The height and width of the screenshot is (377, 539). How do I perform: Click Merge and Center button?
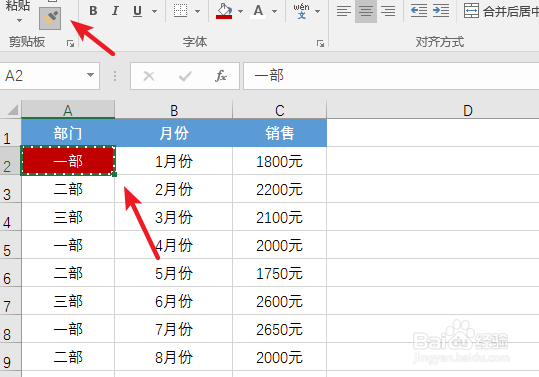tap(500, 11)
